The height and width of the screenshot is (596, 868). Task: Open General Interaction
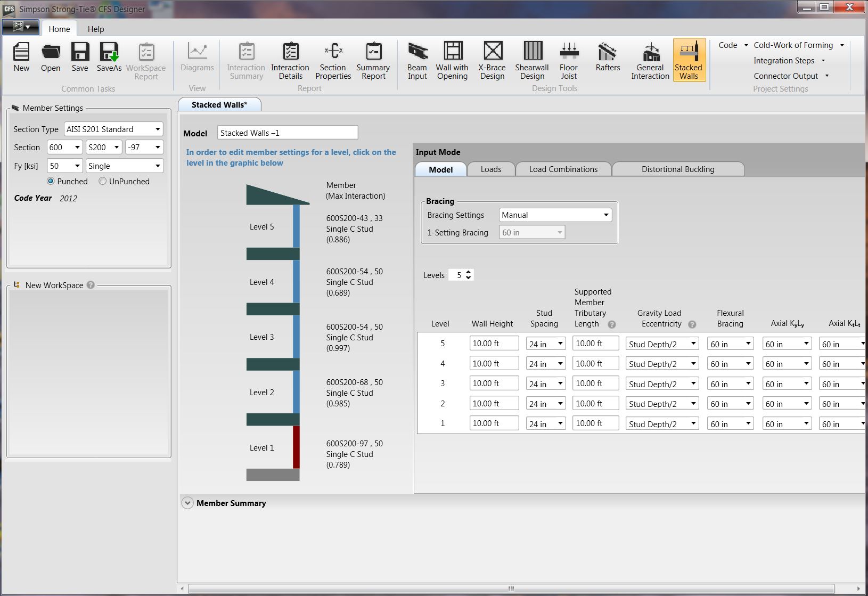coord(649,60)
